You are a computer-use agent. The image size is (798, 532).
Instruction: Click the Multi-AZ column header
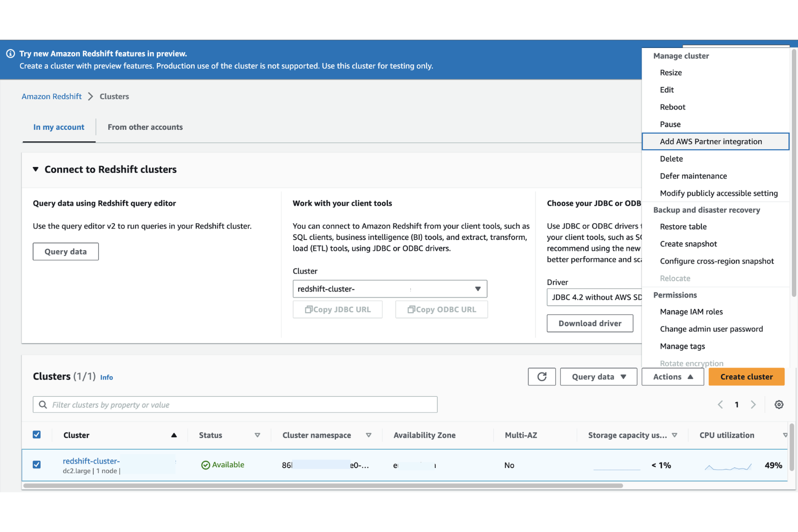pyautogui.click(x=521, y=436)
